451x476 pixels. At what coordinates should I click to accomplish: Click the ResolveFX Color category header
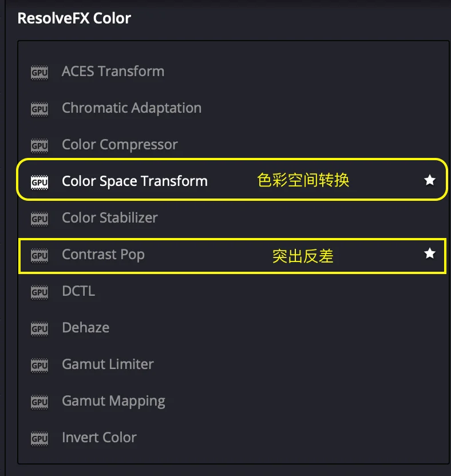tap(74, 18)
